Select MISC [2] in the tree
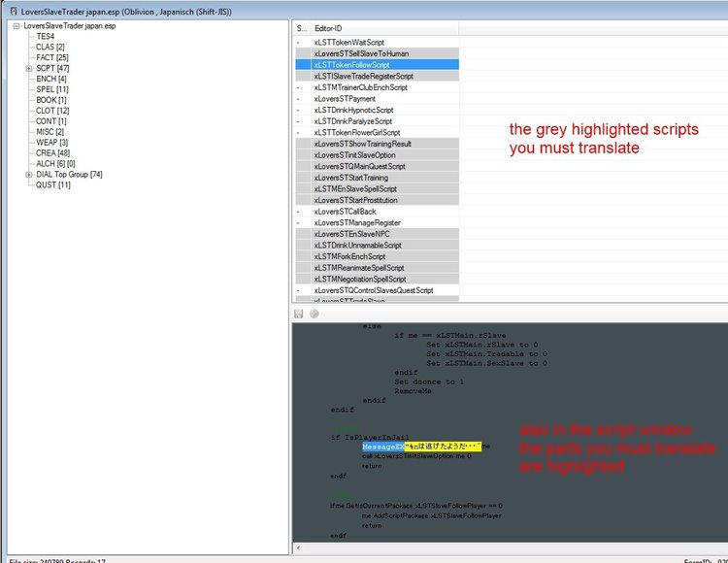Image resolution: width=728 pixels, height=563 pixels. (50, 132)
